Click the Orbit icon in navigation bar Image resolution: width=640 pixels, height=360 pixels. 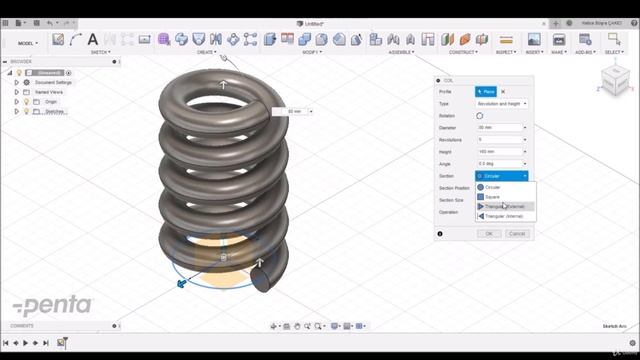[274, 326]
